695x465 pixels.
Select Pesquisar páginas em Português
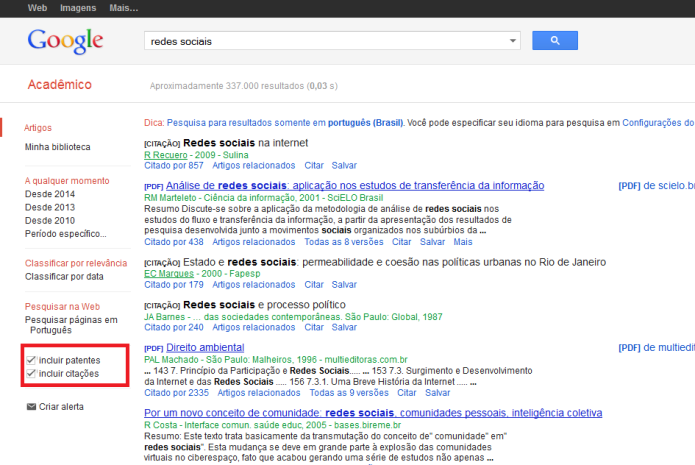coord(71,325)
